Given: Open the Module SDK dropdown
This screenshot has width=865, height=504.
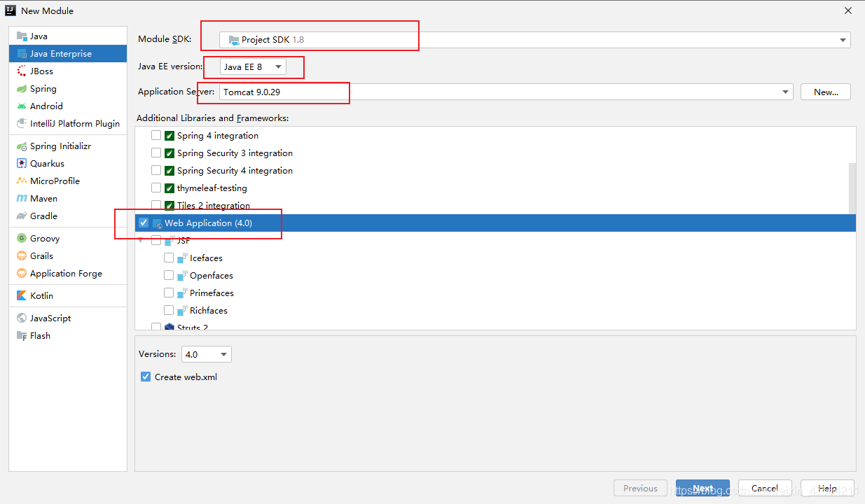Looking at the screenshot, I should pos(535,40).
